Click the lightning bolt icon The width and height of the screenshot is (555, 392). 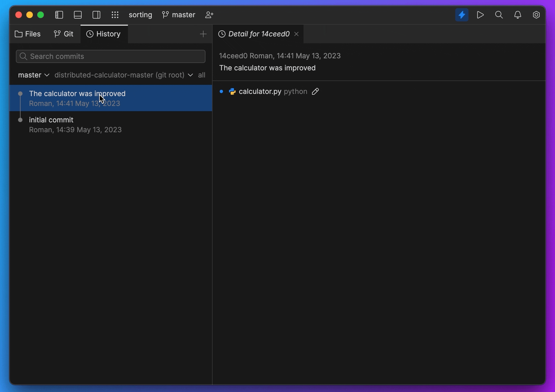pyautogui.click(x=462, y=15)
